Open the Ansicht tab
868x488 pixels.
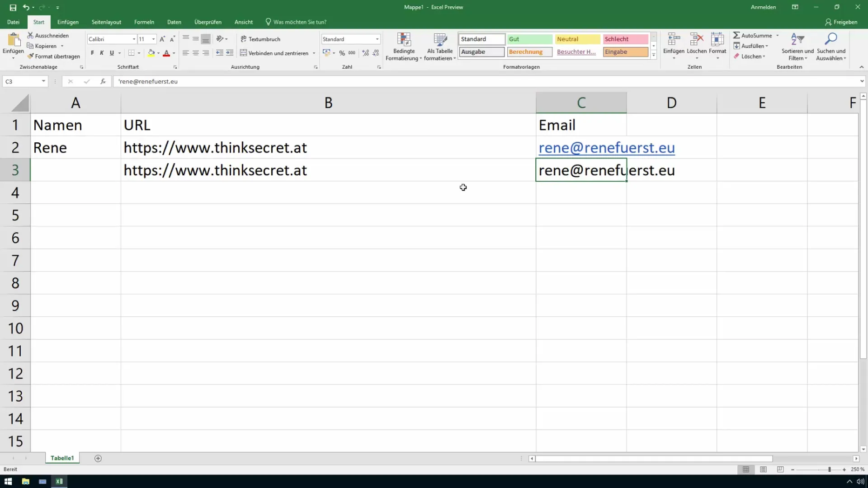pyautogui.click(x=244, y=22)
